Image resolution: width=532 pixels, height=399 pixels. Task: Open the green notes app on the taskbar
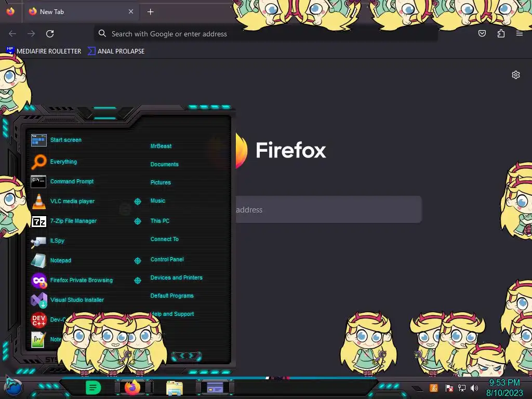pos(93,388)
